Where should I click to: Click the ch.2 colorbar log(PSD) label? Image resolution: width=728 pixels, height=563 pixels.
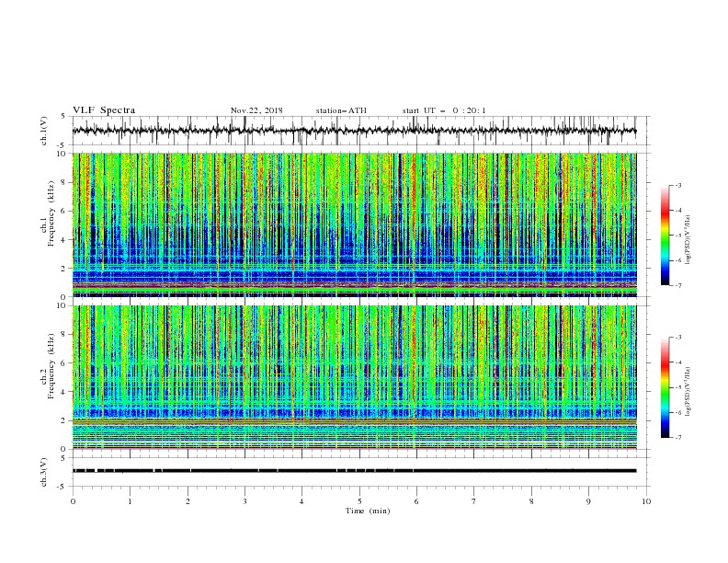pos(688,392)
